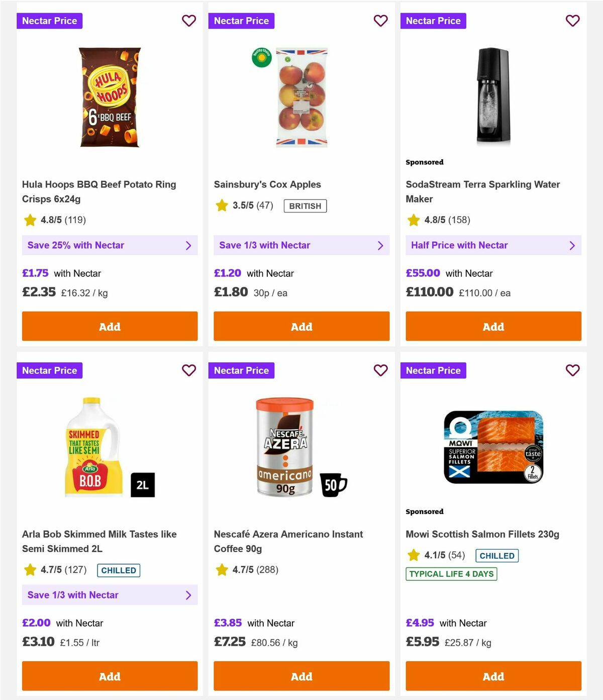This screenshot has height=700, width=603.
Task: Expand Save 25% with Nectar offer details
Action: click(x=110, y=245)
